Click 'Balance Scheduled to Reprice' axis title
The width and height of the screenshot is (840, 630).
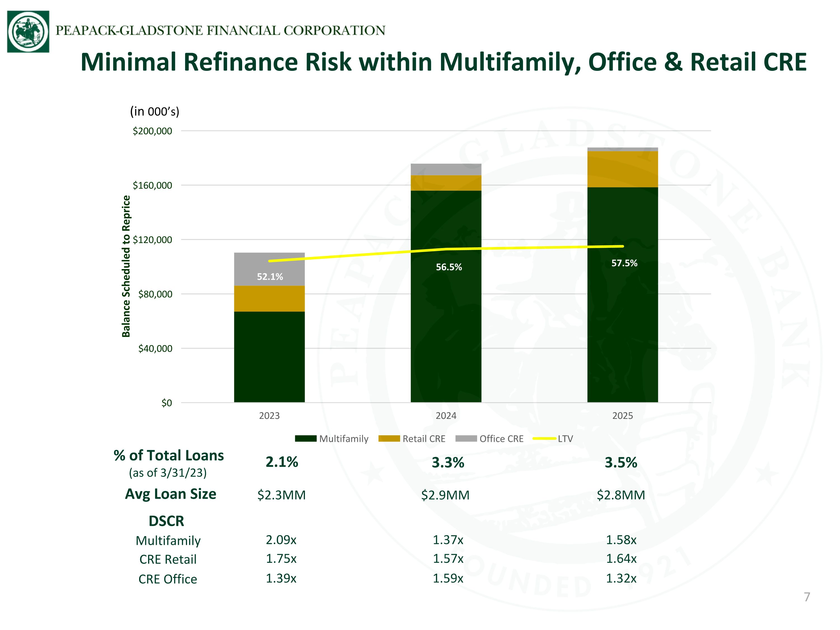pyautogui.click(x=126, y=266)
